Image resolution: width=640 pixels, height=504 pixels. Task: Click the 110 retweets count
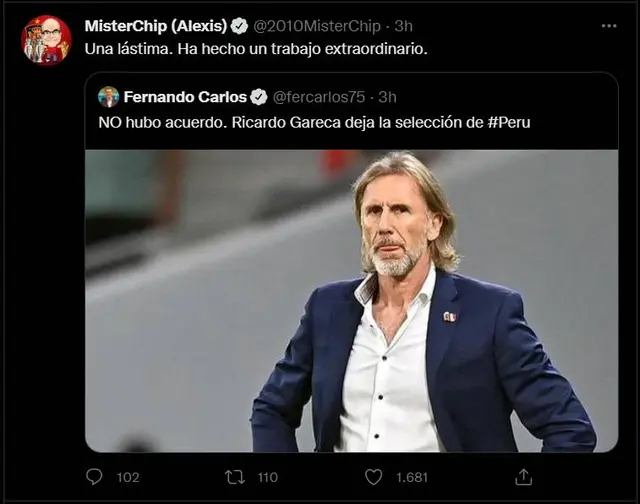pyautogui.click(x=267, y=477)
